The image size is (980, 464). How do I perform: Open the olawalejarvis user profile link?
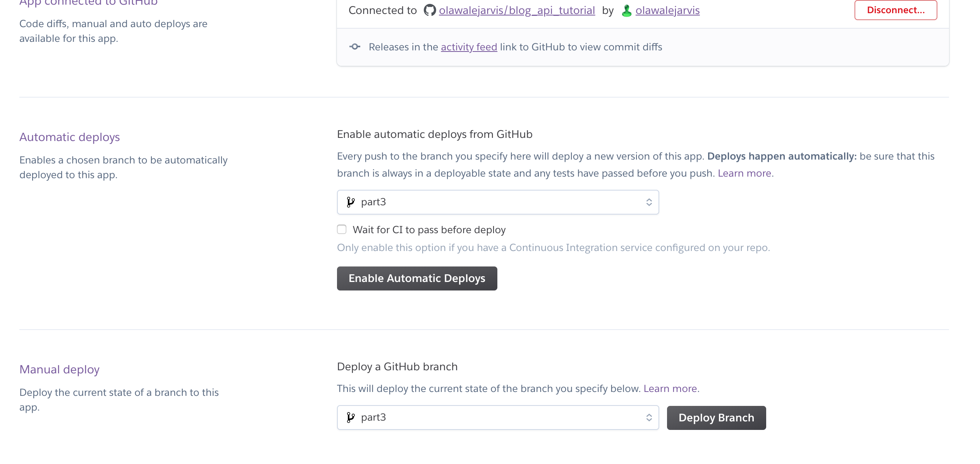667,10
